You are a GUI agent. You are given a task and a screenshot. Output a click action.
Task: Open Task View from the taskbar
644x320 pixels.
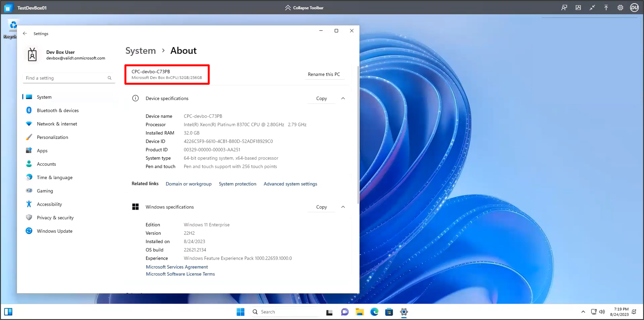tap(329, 312)
